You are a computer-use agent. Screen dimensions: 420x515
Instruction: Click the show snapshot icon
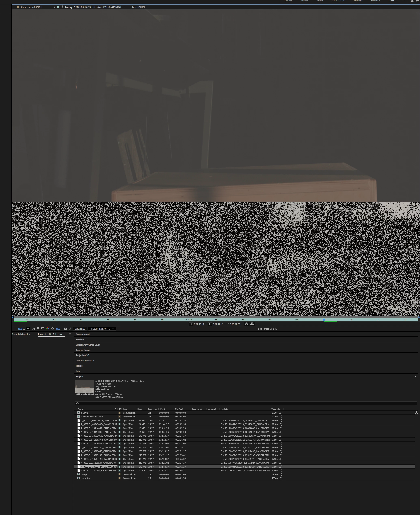click(x=70, y=329)
